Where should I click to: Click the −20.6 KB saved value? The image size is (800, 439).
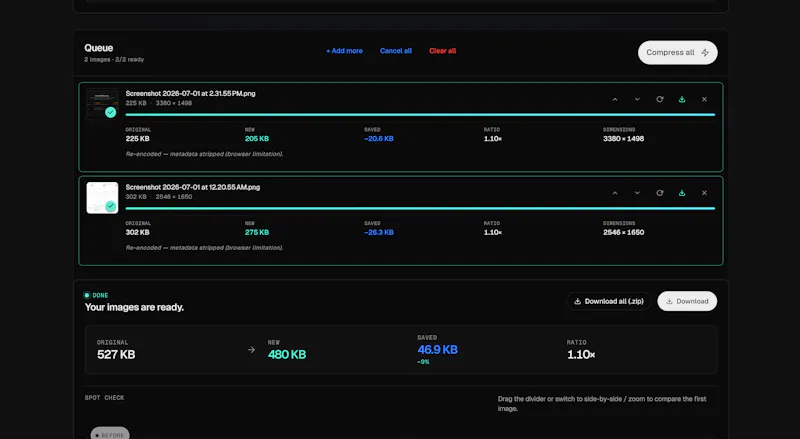(379, 139)
